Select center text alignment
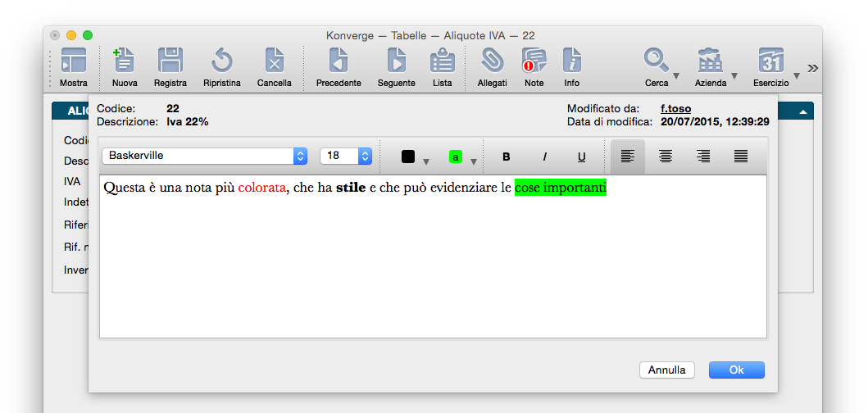Image resolution: width=868 pixels, height=413 pixels. coord(666,157)
